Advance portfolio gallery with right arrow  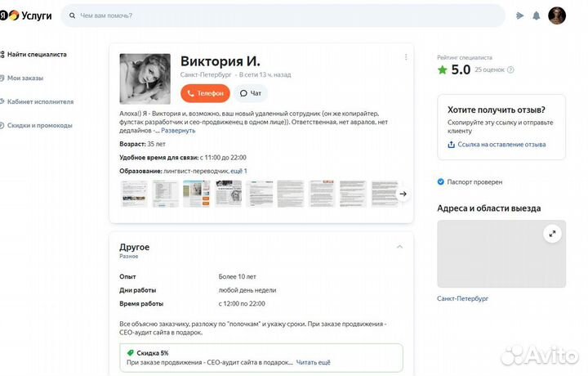coord(403,194)
